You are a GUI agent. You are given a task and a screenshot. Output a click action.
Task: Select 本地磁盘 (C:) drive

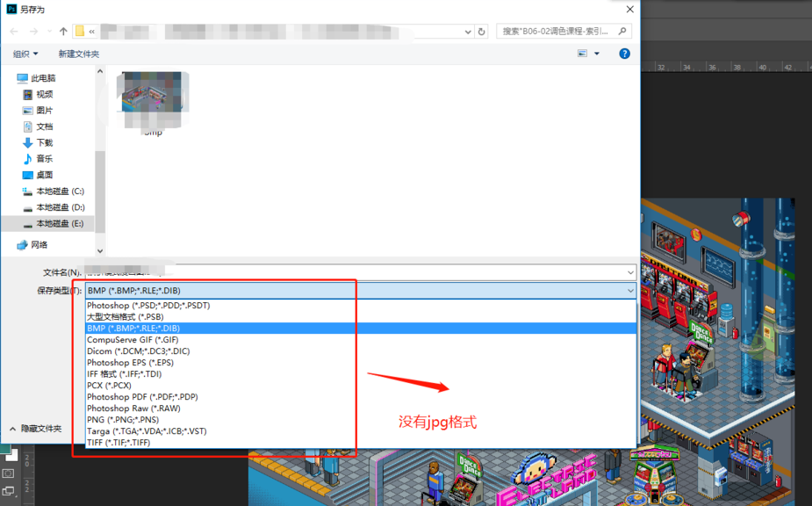click(53, 192)
